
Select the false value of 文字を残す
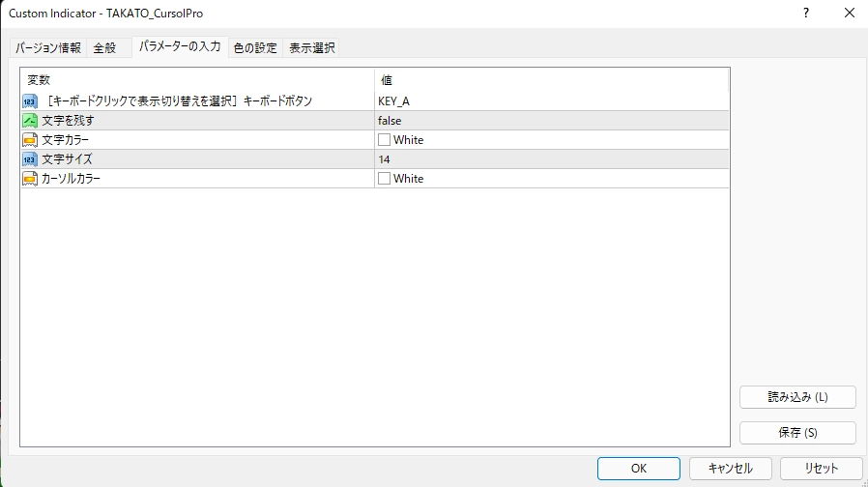tap(390, 120)
